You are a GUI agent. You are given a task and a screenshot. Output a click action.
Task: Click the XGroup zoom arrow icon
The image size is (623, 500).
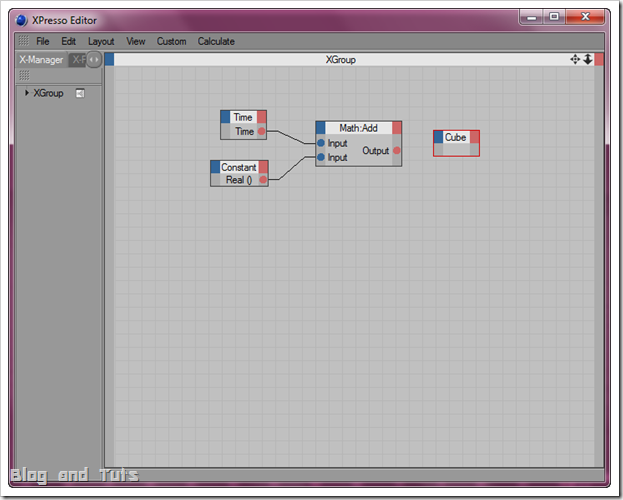[x=588, y=60]
